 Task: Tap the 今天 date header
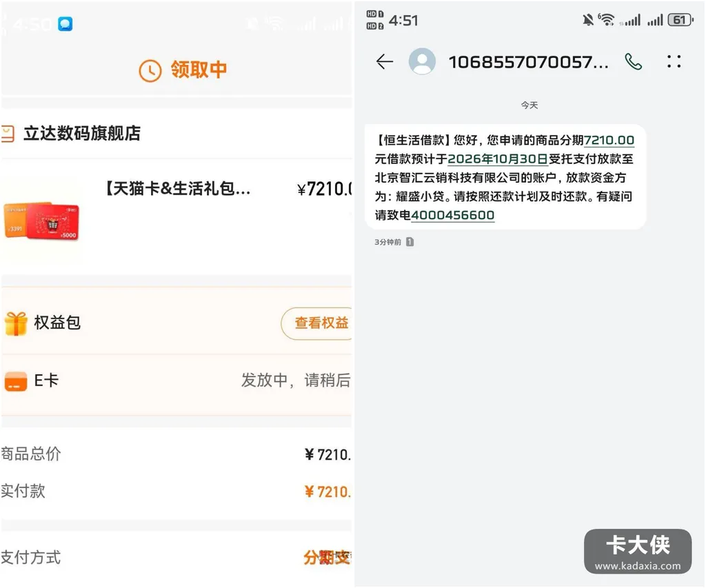[529, 105]
